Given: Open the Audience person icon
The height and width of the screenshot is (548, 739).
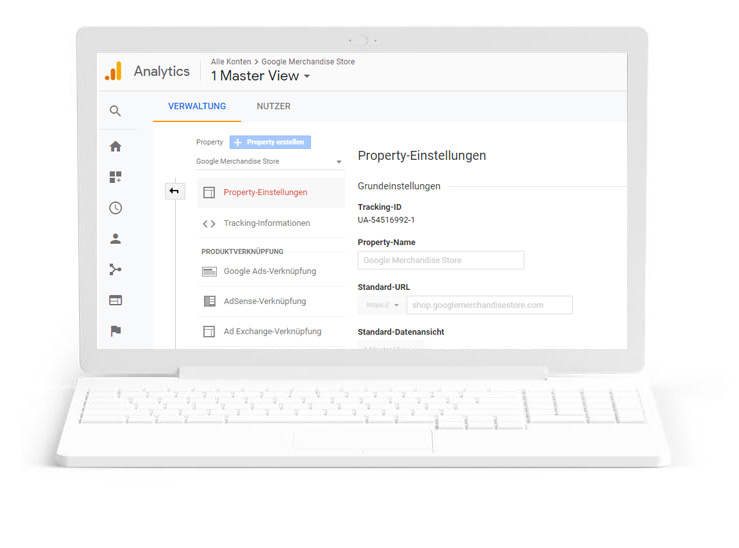Looking at the screenshot, I should click(x=115, y=239).
